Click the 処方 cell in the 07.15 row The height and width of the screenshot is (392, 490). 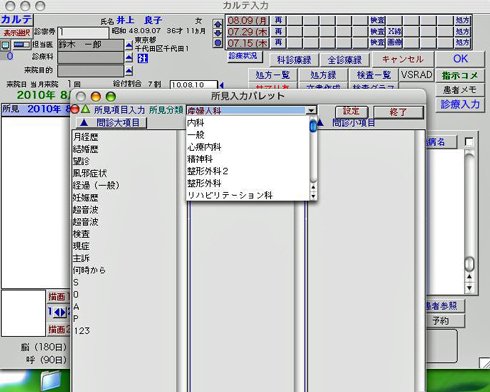click(x=462, y=43)
